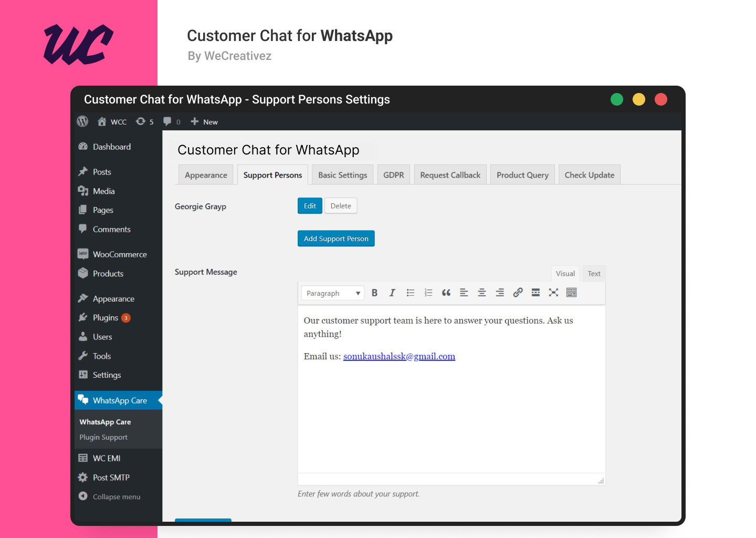Open Media in sidebar
The height and width of the screenshot is (538, 756).
coord(118,191)
